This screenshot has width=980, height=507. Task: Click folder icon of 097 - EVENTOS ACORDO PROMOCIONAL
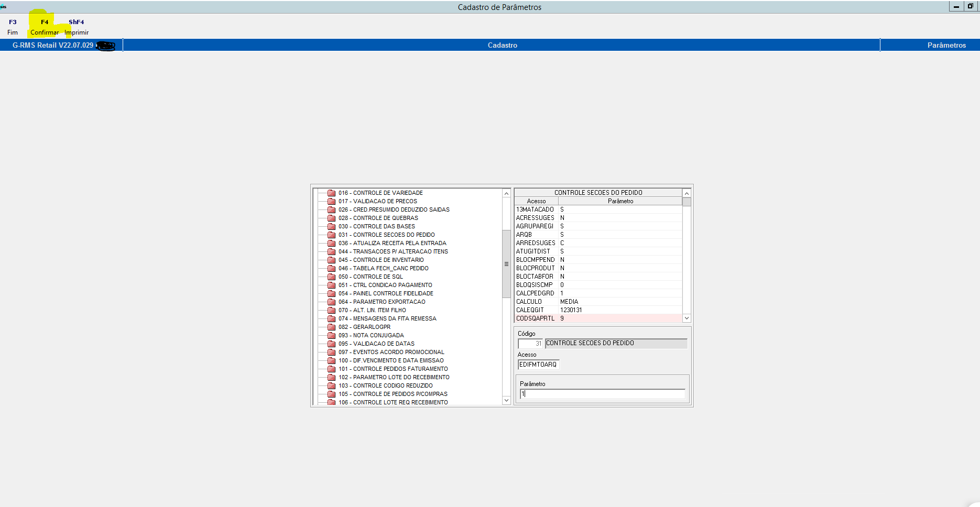(x=331, y=352)
